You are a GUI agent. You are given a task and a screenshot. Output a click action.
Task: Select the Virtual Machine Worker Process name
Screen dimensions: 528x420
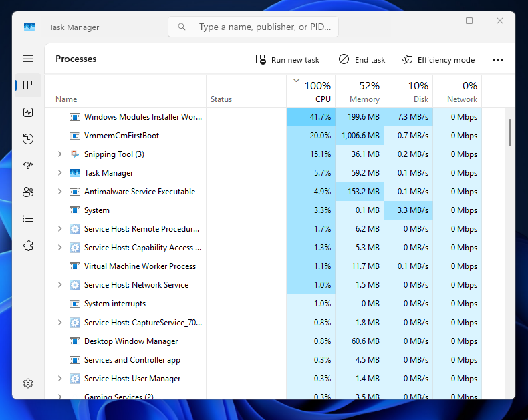[x=140, y=266]
